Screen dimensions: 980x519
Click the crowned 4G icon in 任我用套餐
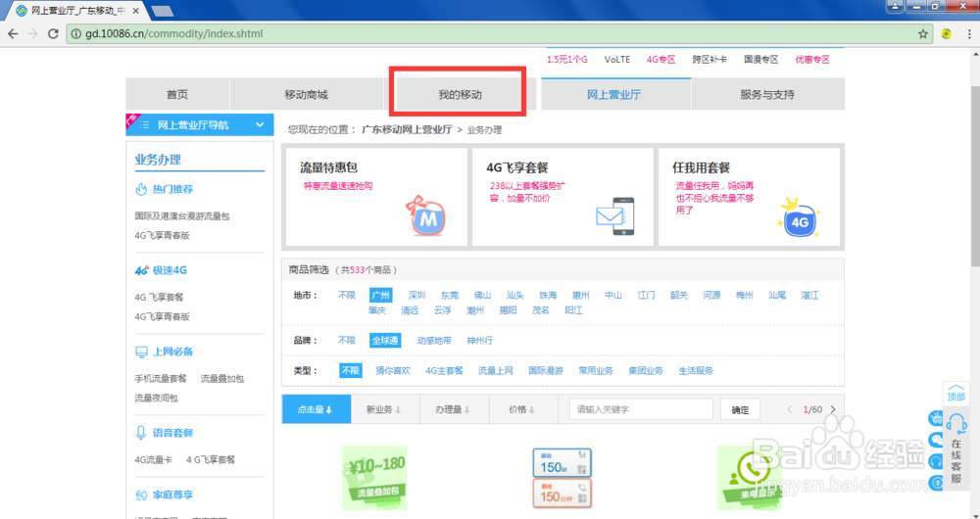coord(798,218)
